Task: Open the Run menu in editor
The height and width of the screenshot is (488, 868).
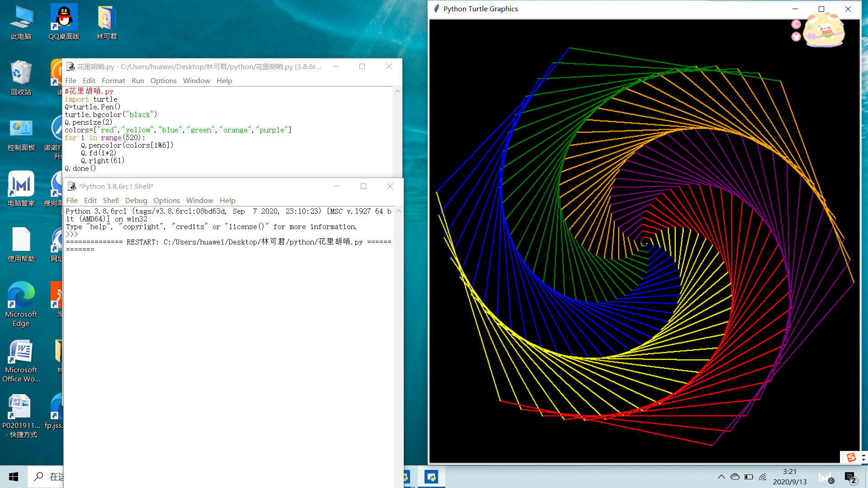Action: coord(137,80)
